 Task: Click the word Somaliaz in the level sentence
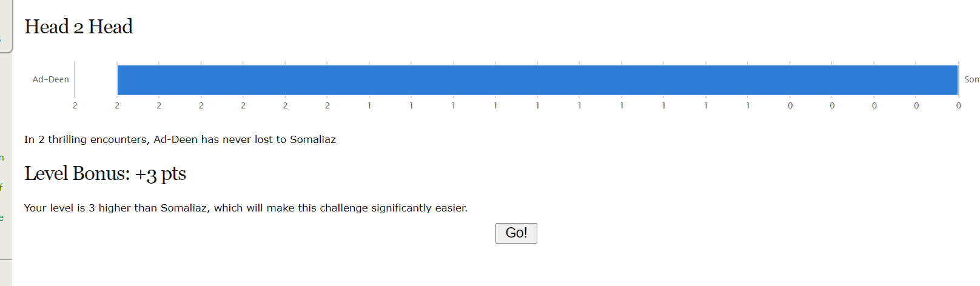click(183, 208)
